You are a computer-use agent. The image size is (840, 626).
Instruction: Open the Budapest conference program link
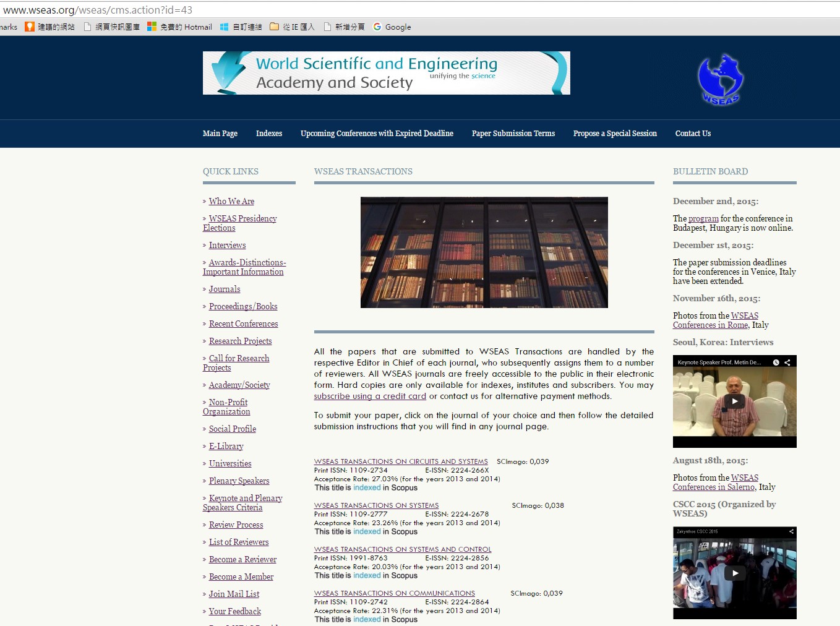coord(703,219)
